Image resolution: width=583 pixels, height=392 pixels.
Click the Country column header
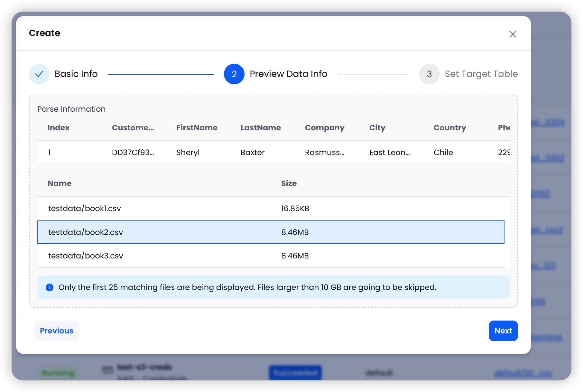449,128
